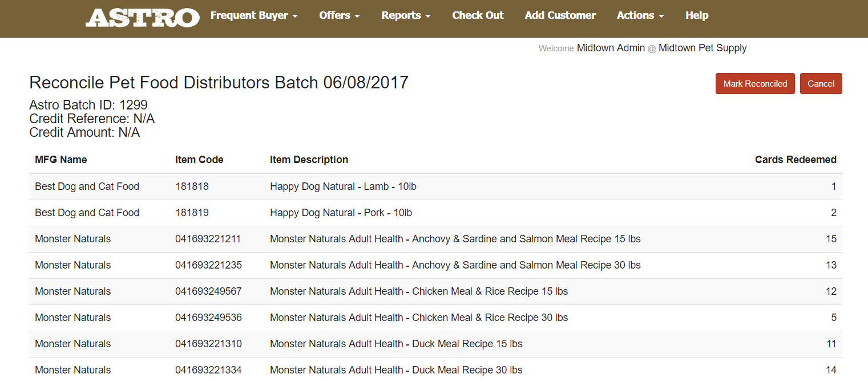
Task: Click Best Dog and Cat Food in Lamb row
Action: point(87,186)
